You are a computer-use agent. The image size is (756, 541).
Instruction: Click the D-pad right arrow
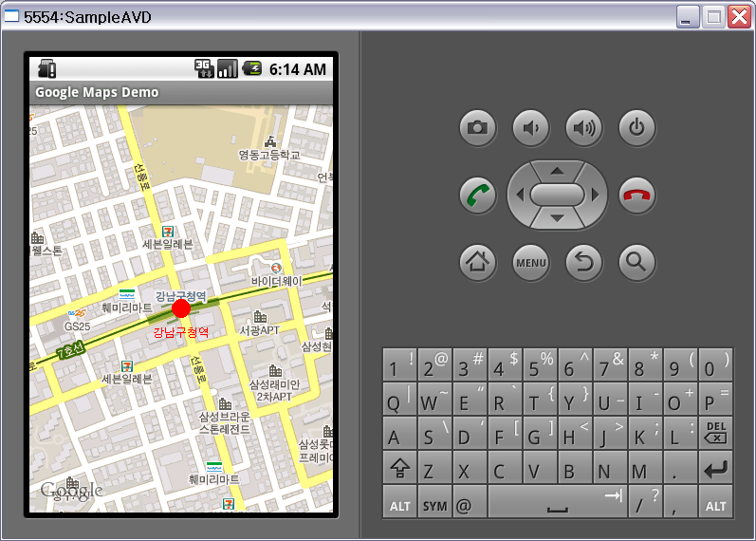pyautogui.click(x=596, y=195)
